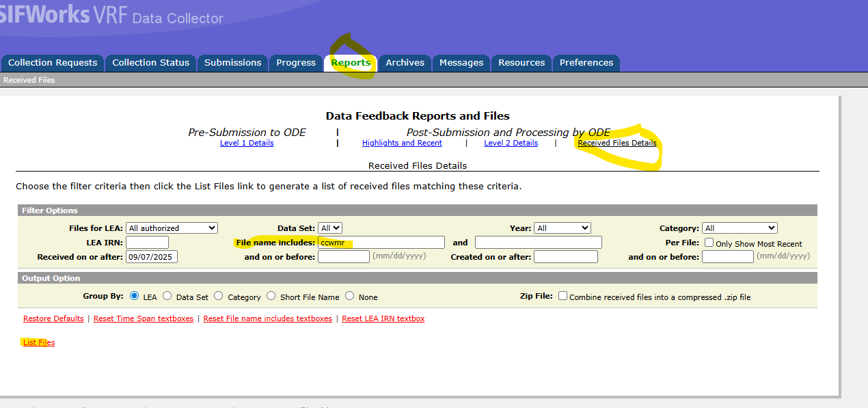Check the Combine received files zip option
The height and width of the screenshot is (408, 868).
tap(562, 297)
